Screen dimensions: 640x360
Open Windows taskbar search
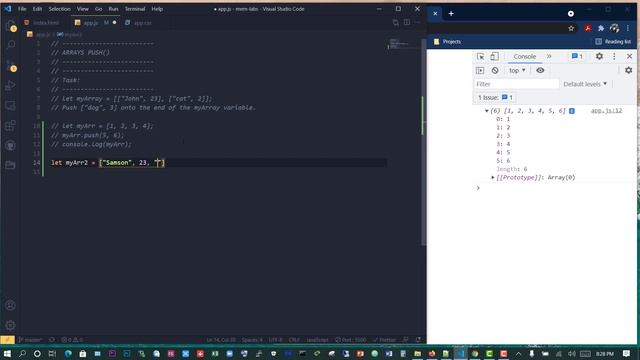22,353
